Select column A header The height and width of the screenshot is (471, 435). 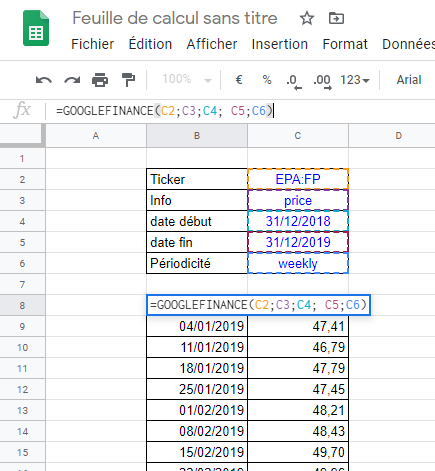(x=96, y=136)
